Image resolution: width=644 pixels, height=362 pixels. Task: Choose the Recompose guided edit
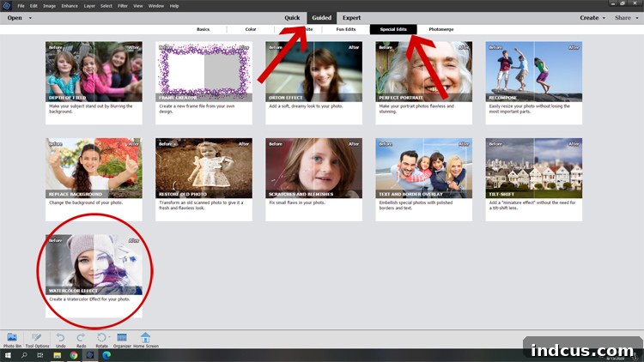(x=534, y=83)
